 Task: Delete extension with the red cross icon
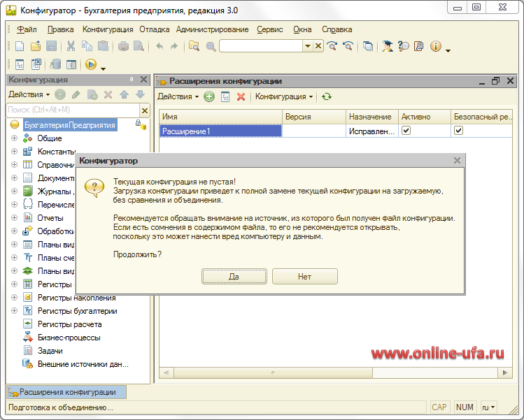click(241, 97)
